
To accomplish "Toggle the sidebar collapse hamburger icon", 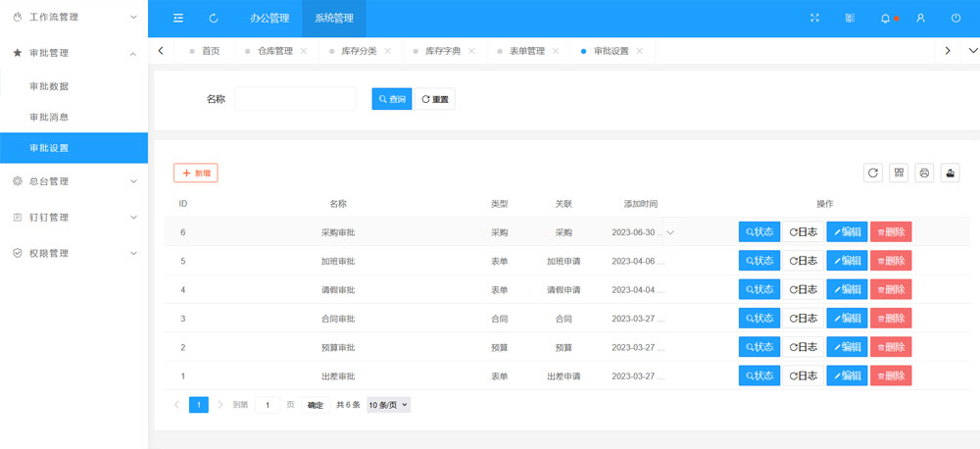I will [178, 18].
